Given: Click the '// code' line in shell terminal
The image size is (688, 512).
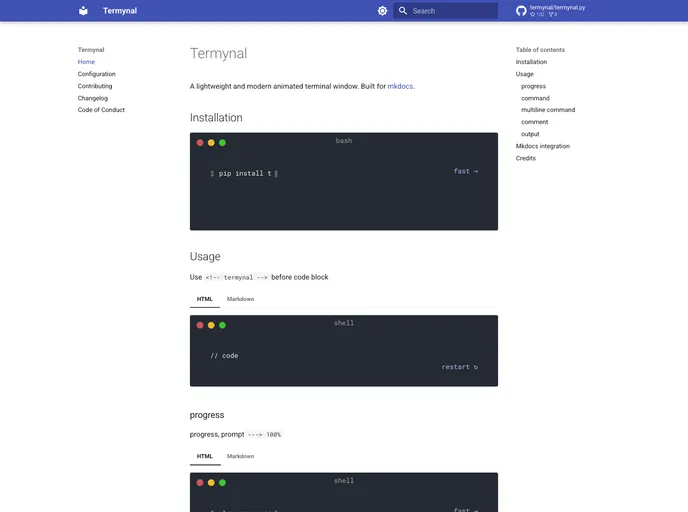Looking at the screenshot, I should (x=224, y=356).
